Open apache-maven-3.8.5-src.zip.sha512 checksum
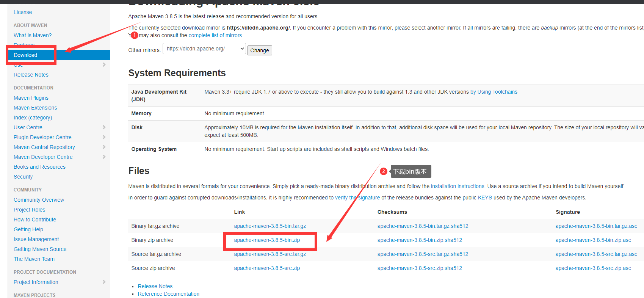 click(420, 268)
